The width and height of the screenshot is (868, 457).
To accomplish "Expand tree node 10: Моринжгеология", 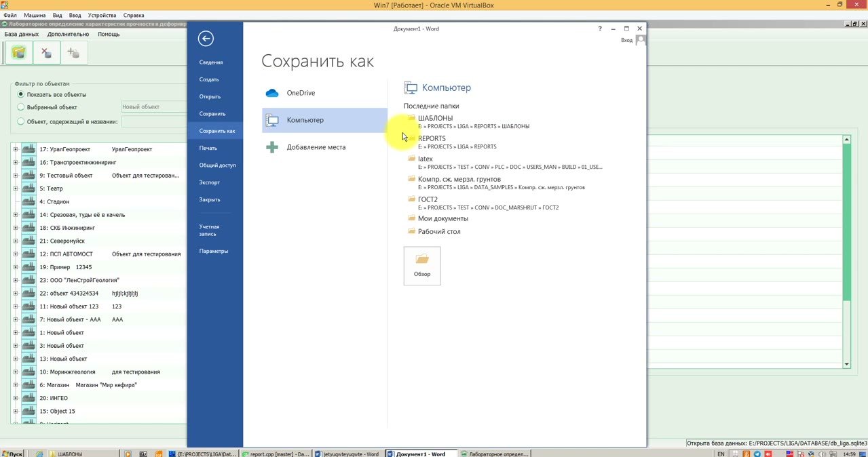I will tap(16, 372).
